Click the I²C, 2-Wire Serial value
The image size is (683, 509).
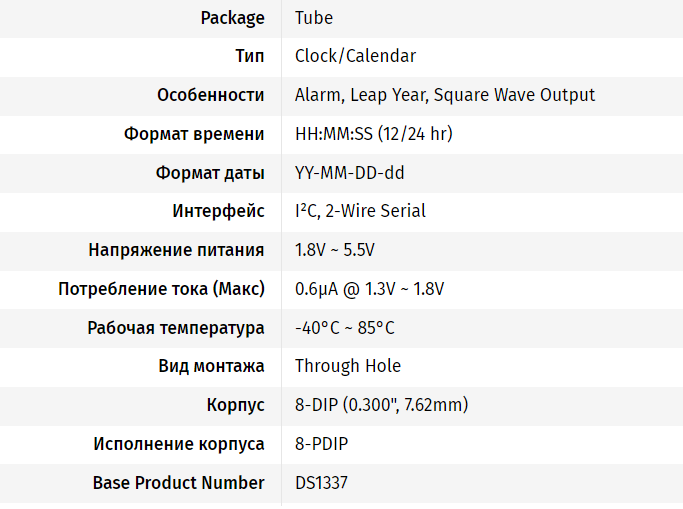tap(360, 211)
